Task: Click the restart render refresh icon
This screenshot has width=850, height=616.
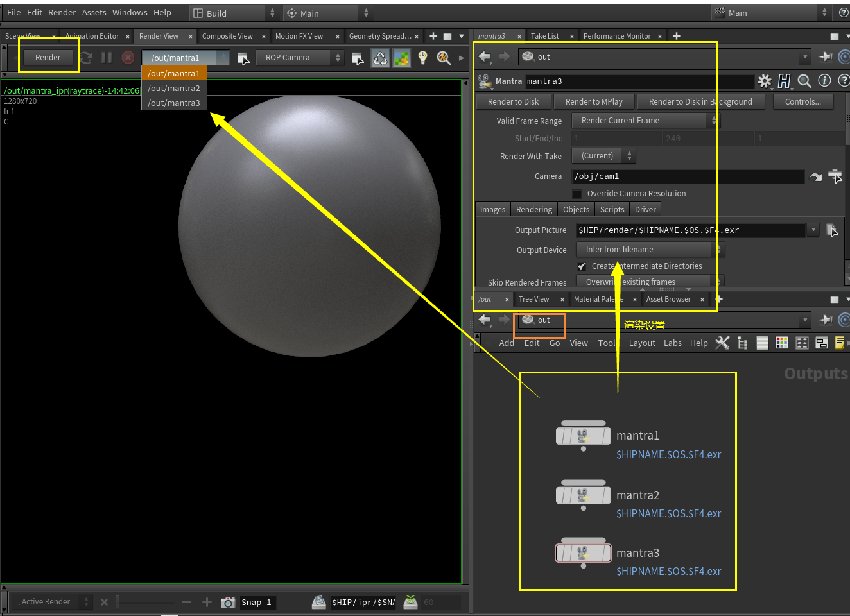Action: 86,58
